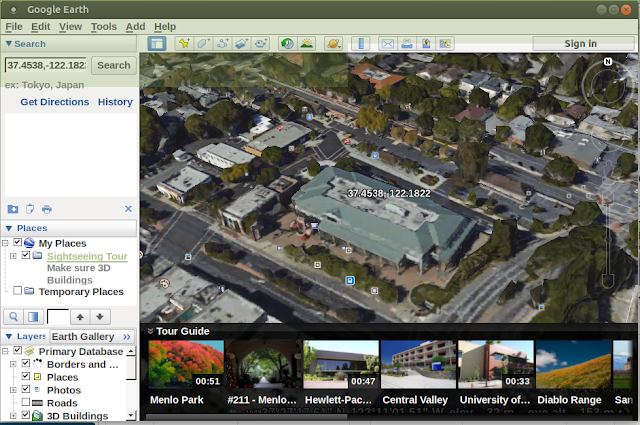Collapse the Primary Database tree node
This screenshot has height=425, width=640.
5,351
